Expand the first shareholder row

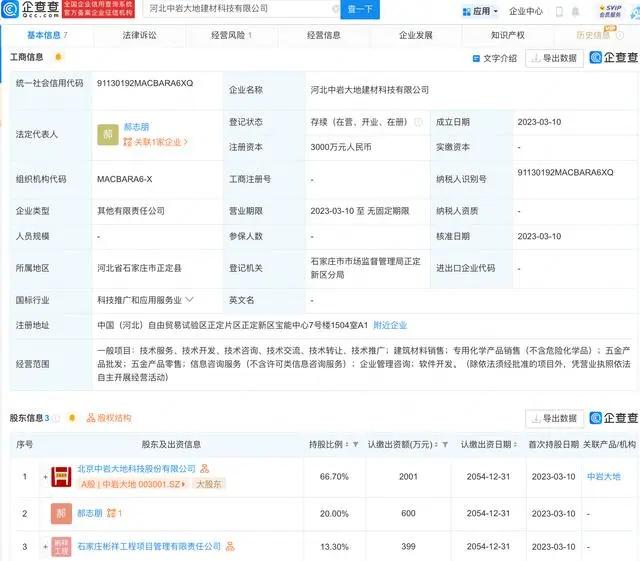click(45, 477)
